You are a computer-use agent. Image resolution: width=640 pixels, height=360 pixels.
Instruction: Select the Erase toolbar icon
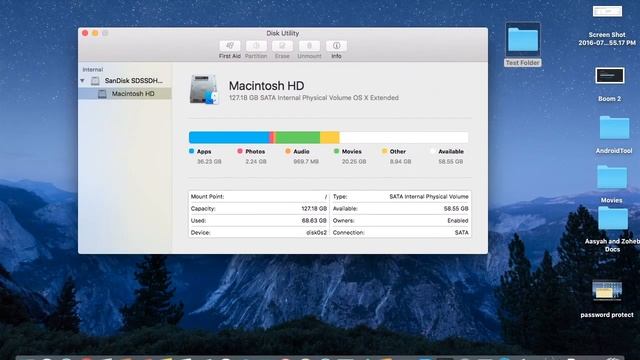tap(282, 46)
